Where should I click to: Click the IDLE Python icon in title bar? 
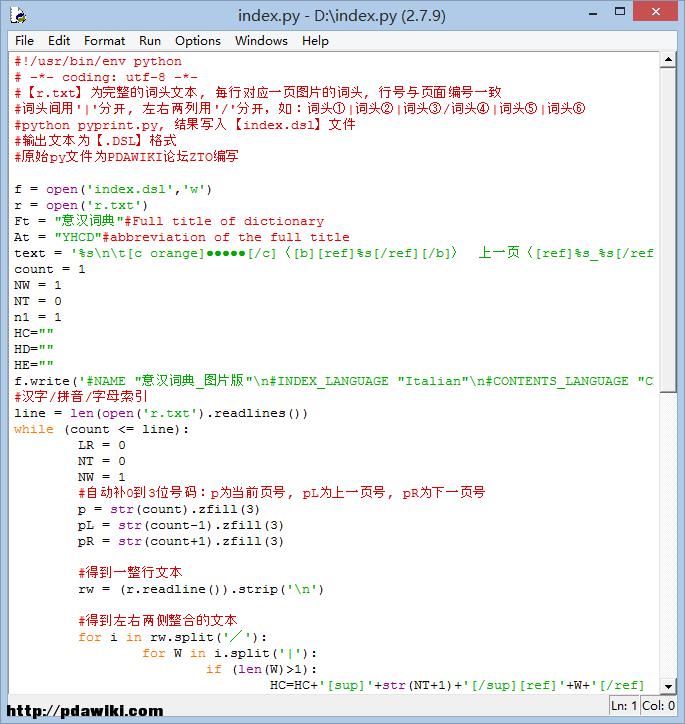click(x=18, y=15)
